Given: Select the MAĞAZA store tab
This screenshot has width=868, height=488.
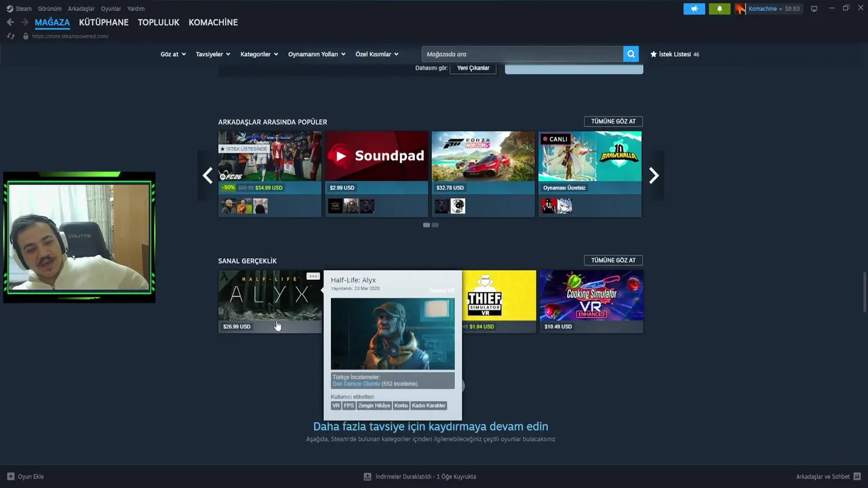Looking at the screenshot, I should [52, 22].
